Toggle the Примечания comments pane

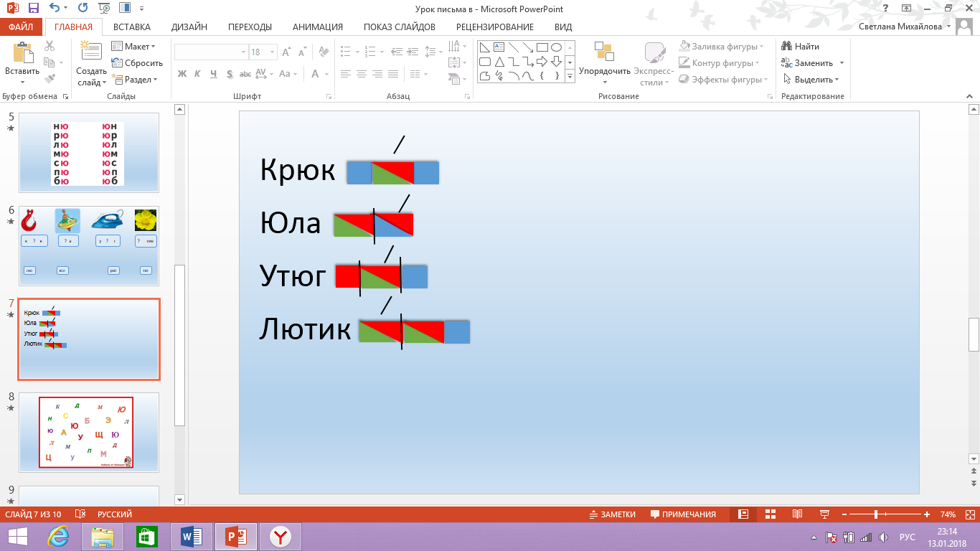coord(683,514)
